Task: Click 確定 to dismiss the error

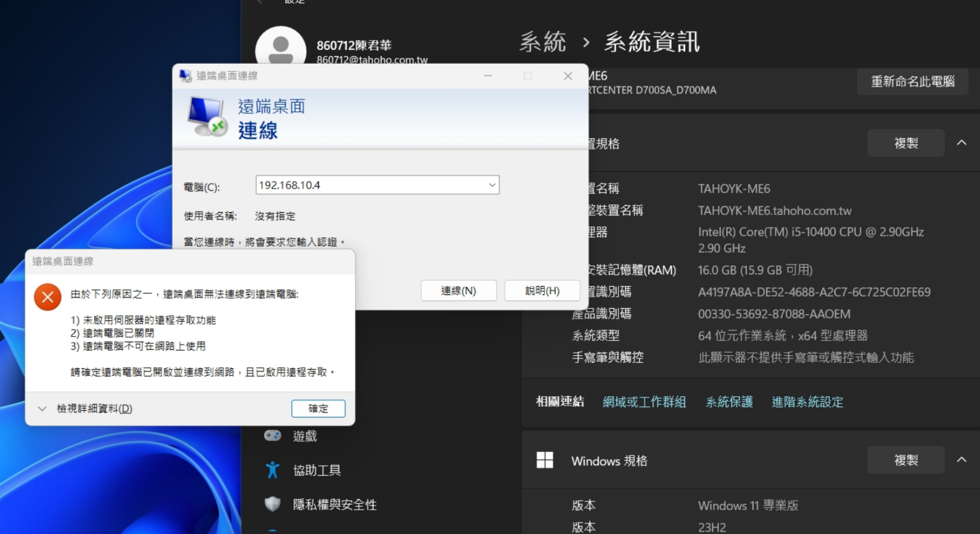Action: pyautogui.click(x=318, y=409)
